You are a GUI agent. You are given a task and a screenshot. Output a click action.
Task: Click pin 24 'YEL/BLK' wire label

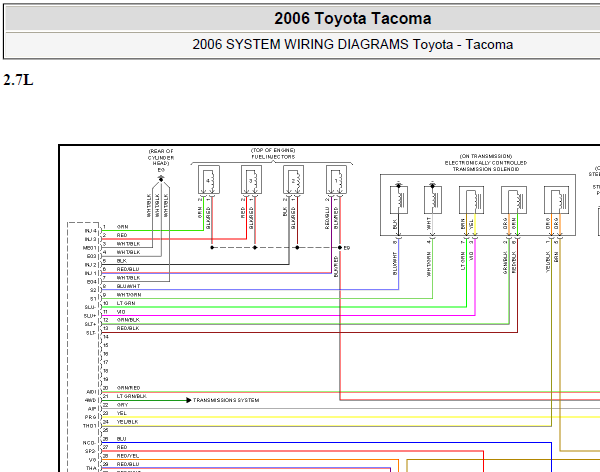(x=127, y=422)
